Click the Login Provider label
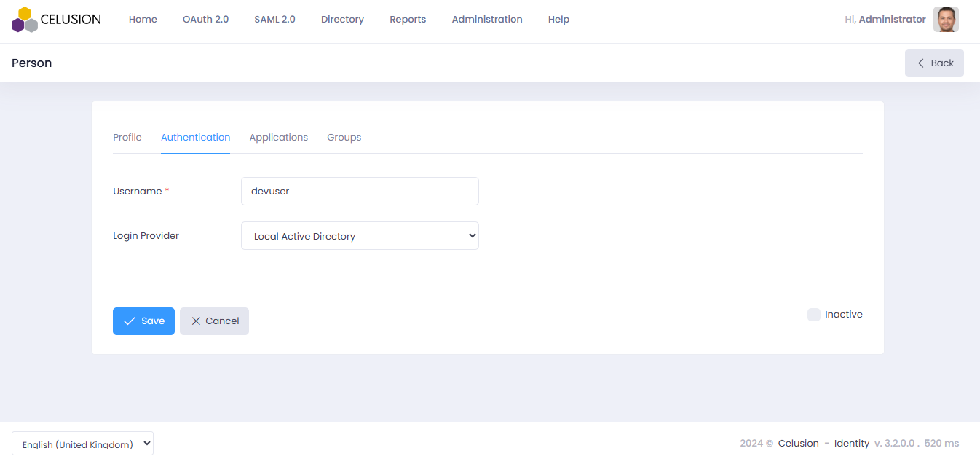The image size is (980, 456). click(x=146, y=236)
